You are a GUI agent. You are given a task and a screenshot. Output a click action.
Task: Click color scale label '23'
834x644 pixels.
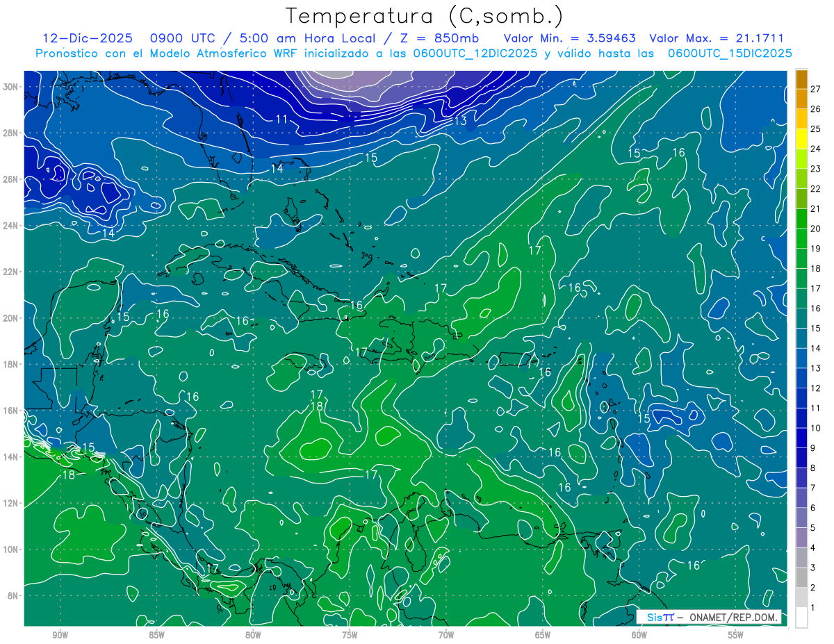pyautogui.click(x=815, y=169)
